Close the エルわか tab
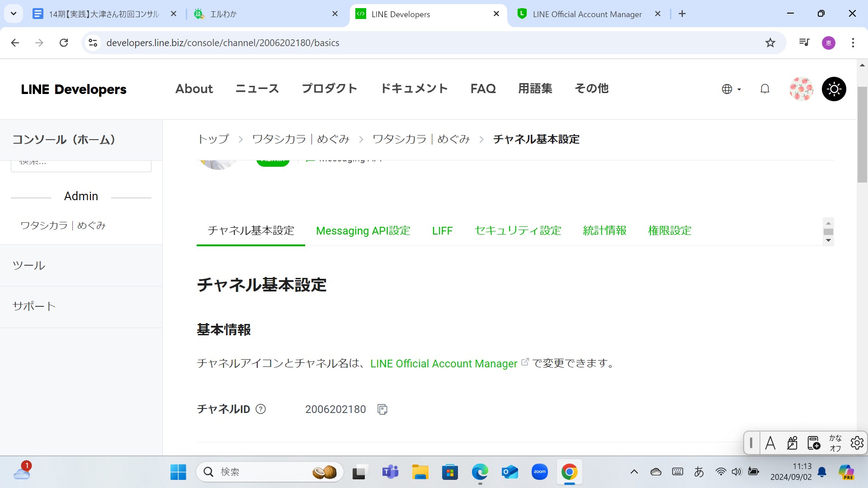868x488 pixels. click(335, 14)
